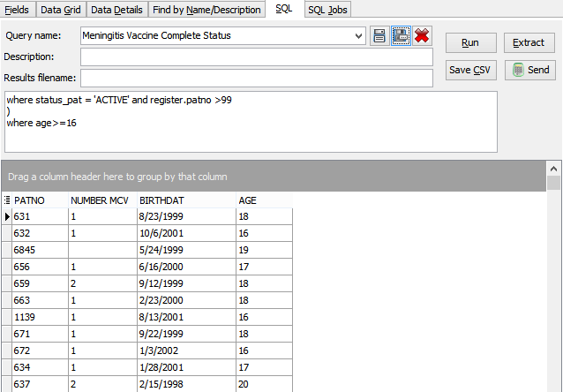563x392 pixels.
Task: Click the Save CSV button
Action: pyautogui.click(x=470, y=70)
